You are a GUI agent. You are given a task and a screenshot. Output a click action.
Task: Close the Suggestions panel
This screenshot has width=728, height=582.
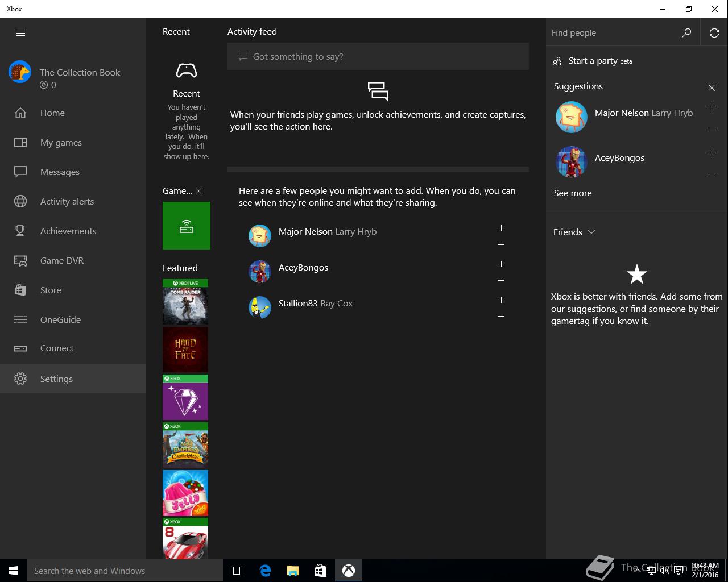[712, 88]
